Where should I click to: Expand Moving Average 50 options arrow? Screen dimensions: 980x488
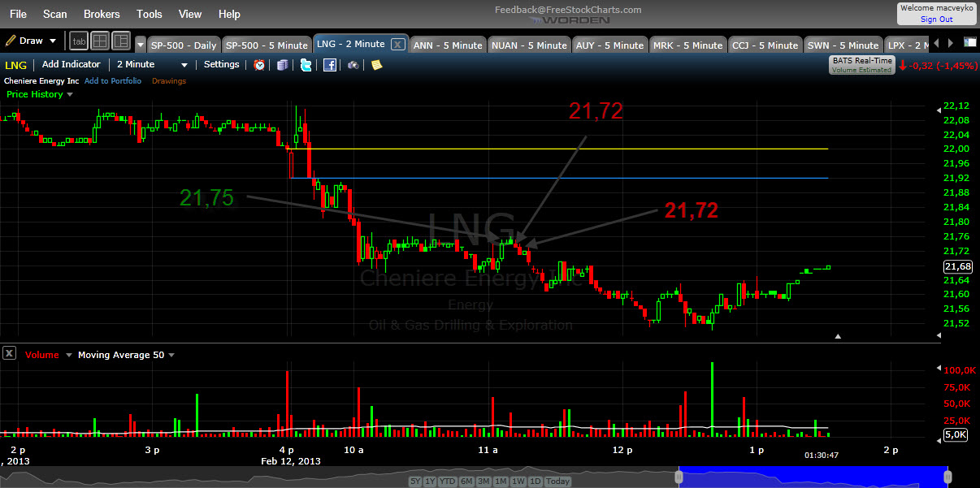point(171,356)
